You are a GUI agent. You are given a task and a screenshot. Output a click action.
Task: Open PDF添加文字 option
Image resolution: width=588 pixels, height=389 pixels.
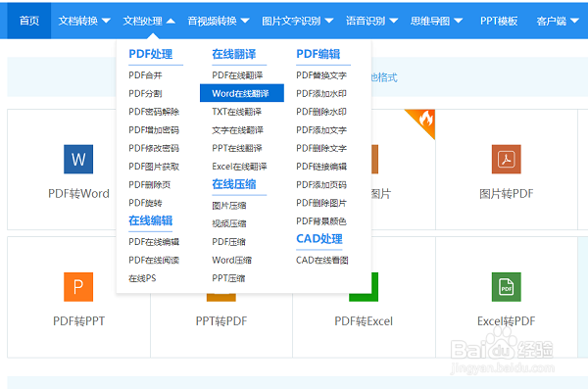[x=321, y=130]
